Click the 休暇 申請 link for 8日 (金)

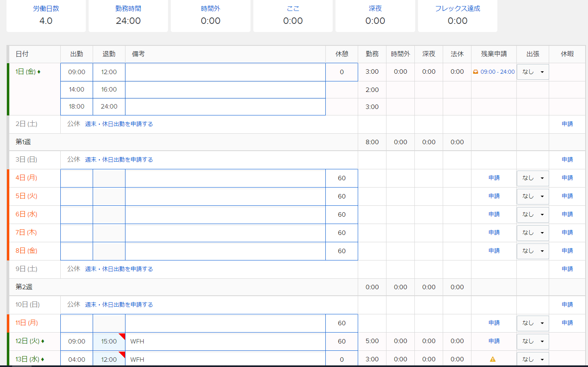click(567, 251)
